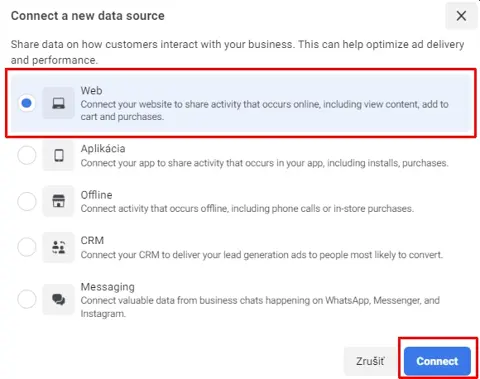480x379 pixels.
Task: Click the Offline option title
Action: pos(96,195)
